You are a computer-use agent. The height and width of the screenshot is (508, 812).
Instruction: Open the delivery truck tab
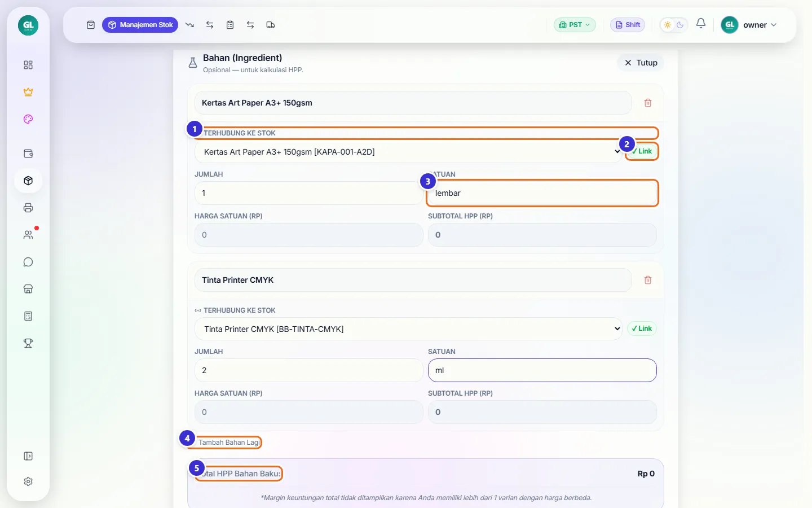[271, 25]
